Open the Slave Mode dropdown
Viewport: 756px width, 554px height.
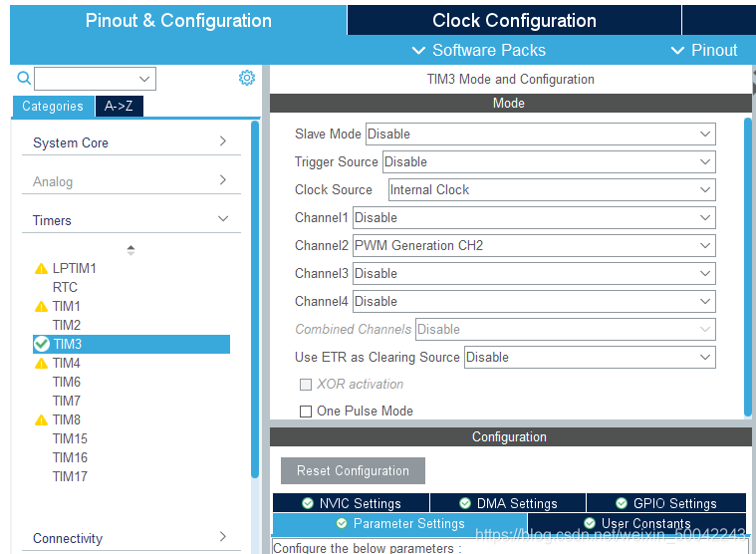pos(541,135)
